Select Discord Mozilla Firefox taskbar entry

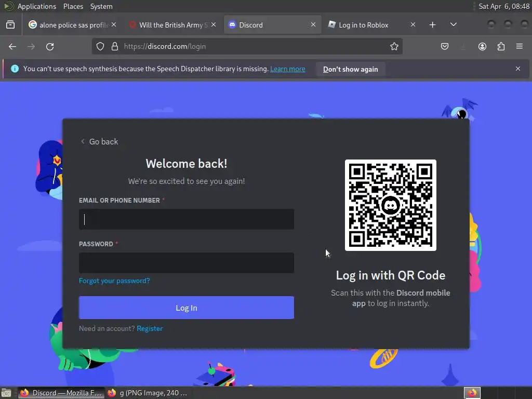click(61, 393)
